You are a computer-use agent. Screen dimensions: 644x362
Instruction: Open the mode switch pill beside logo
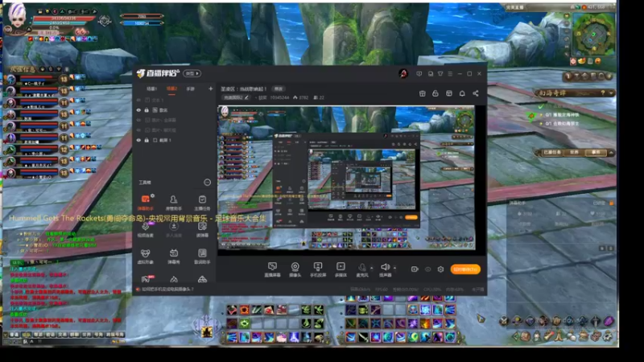point(192,73)
